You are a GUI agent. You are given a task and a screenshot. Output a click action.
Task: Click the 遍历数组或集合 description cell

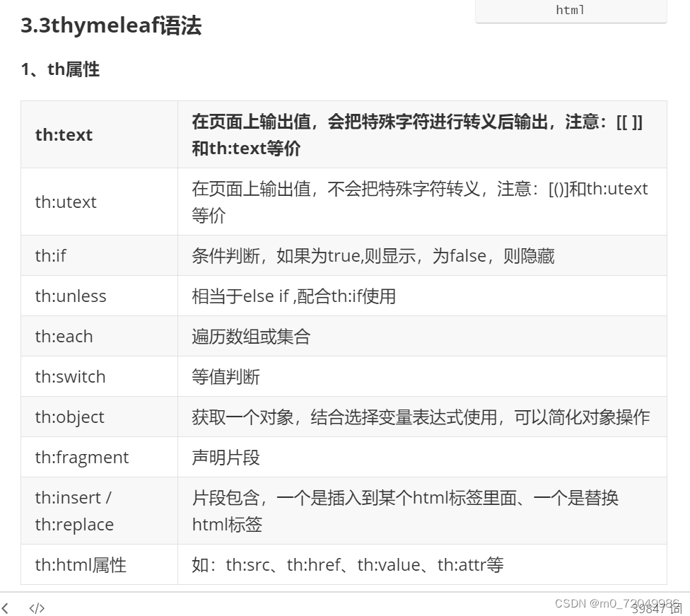(x=250, y=336)
